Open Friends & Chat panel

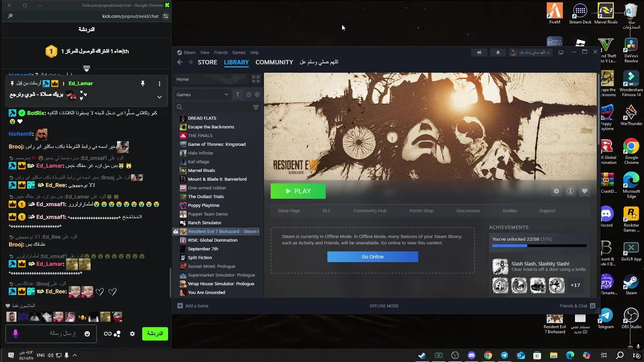click(577, 306)
